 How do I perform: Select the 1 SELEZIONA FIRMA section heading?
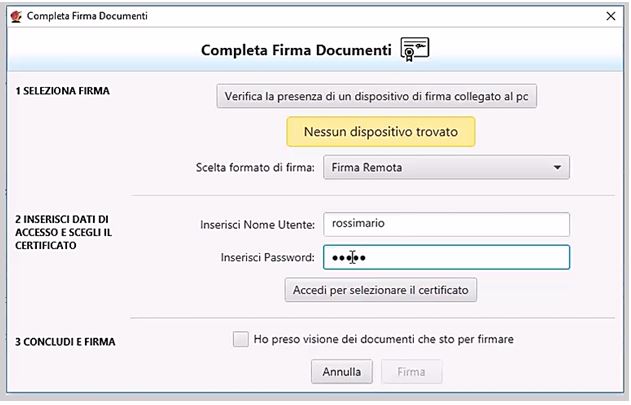coord(62,91)
